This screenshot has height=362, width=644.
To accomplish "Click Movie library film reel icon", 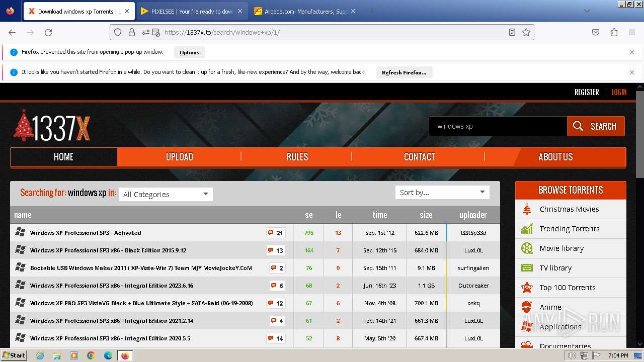I will click(527, 248).
